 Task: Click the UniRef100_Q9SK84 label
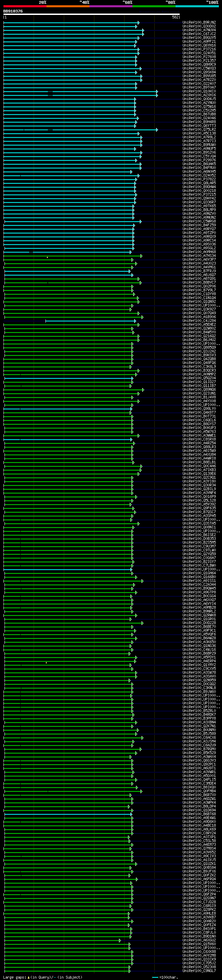click(x=199, y=72)
